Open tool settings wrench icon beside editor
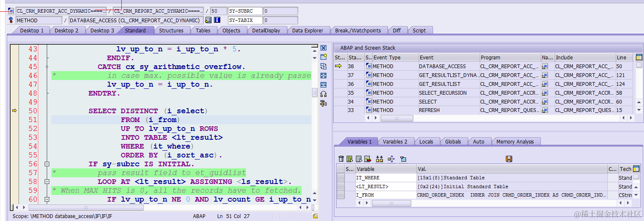The image size is (644, 221). (x=323, y=103)
